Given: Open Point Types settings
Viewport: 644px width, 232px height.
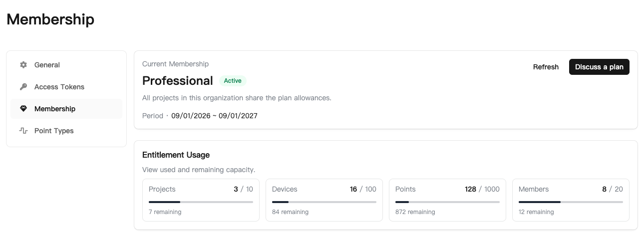Looking at the screenshot, I should 66,131.
